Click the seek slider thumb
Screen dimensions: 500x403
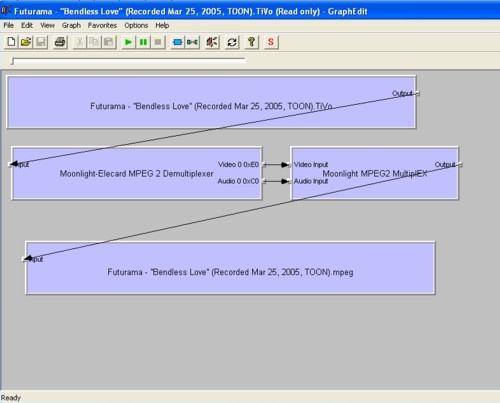pyautogui.click(x=13, y=61)
